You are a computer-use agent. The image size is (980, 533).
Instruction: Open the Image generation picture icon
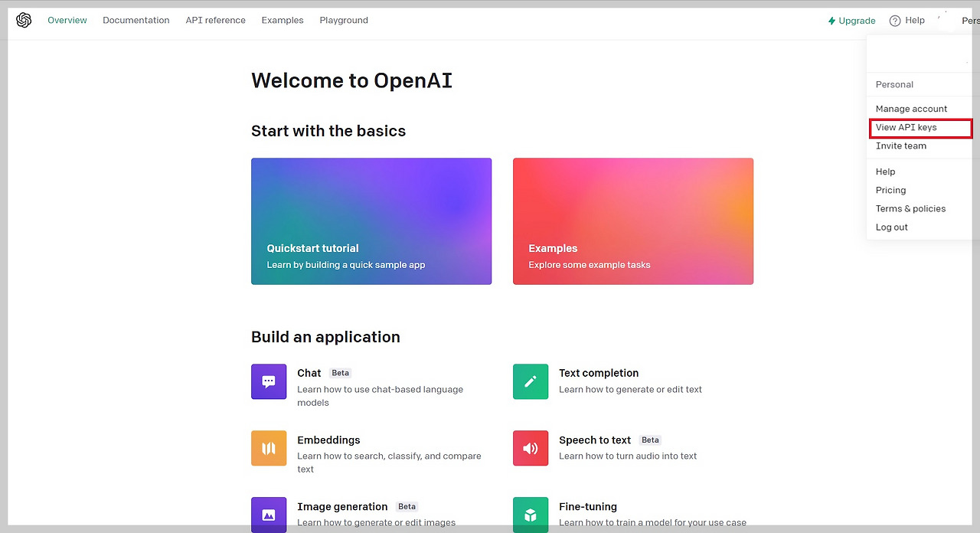[x=269, y=515]
